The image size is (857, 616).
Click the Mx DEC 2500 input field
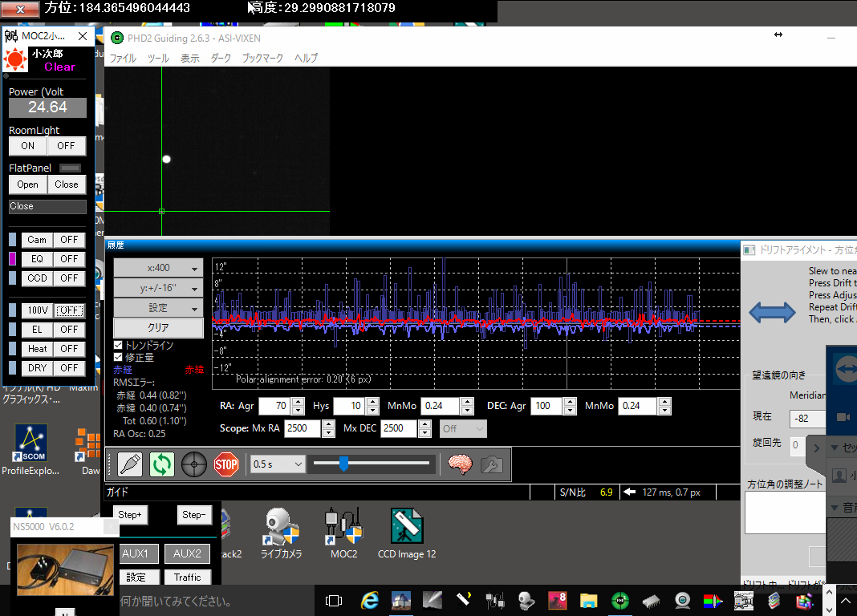pyautogui.click(x=400, y=428)
